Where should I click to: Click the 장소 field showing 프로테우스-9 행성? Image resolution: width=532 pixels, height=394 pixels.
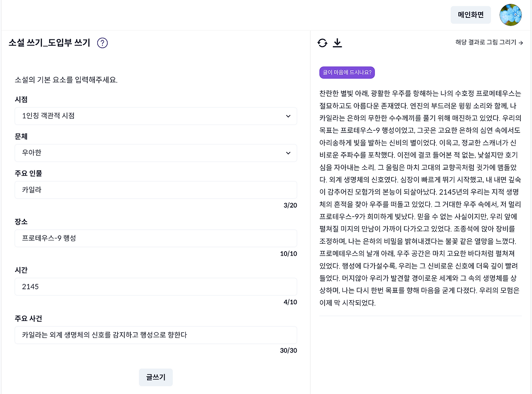coord(156,238)
